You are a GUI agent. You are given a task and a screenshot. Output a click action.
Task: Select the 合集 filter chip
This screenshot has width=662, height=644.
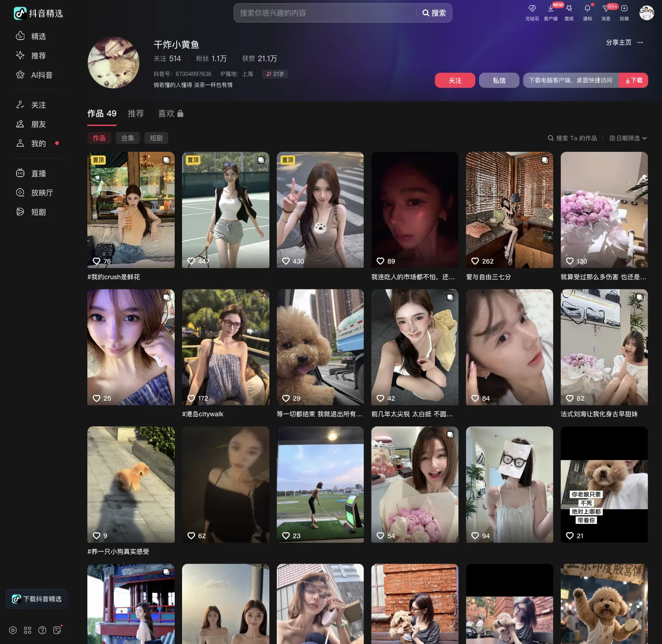click(x=128, y=138)
